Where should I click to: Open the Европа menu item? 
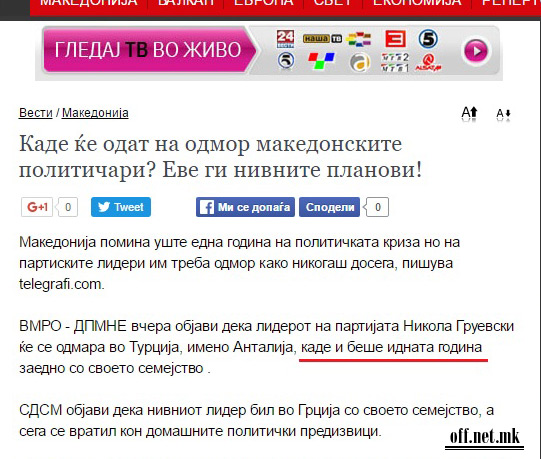point(264,3)
